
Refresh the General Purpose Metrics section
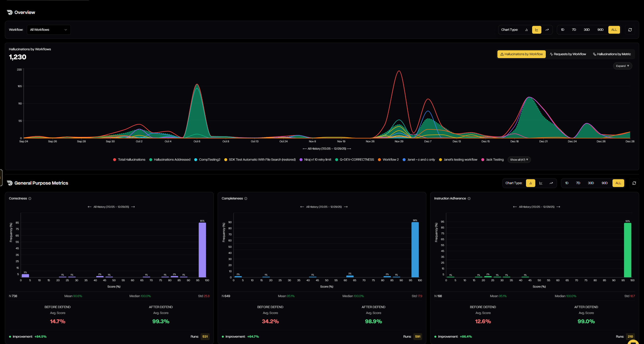[634, 183]
